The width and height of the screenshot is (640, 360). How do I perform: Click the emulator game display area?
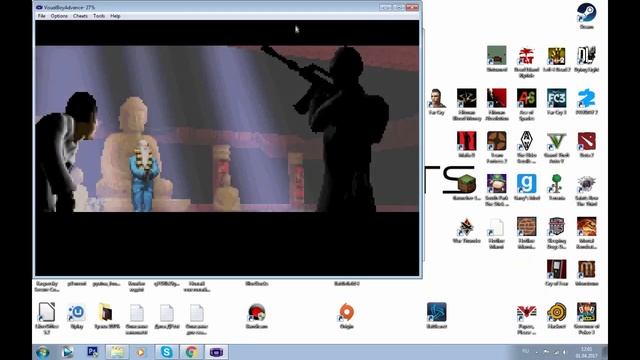227,148
